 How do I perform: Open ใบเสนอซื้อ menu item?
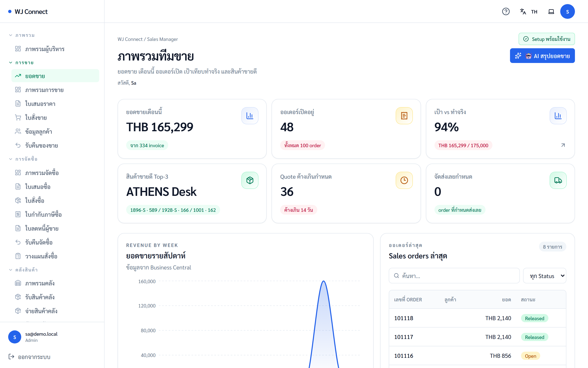55,187
